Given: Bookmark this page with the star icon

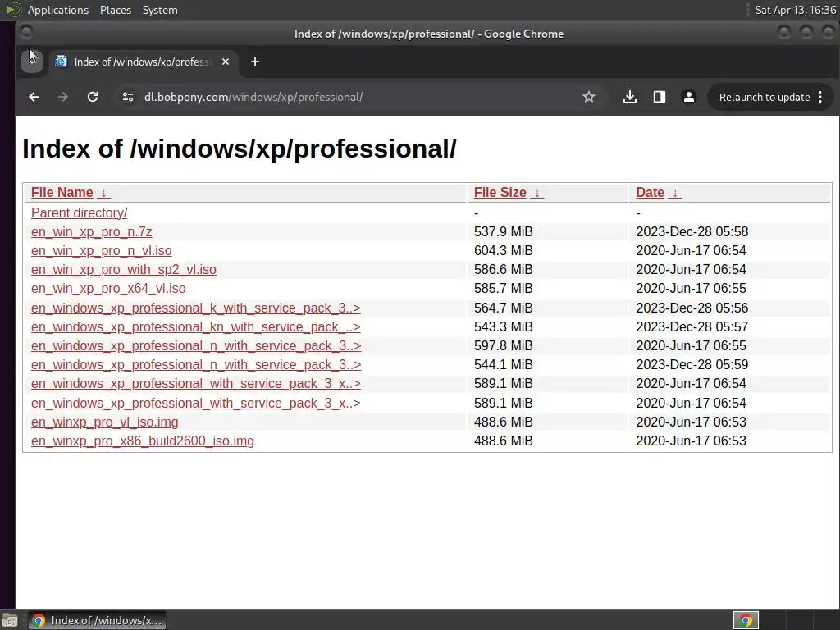Looking at the screenshot, I should point(589,97).
